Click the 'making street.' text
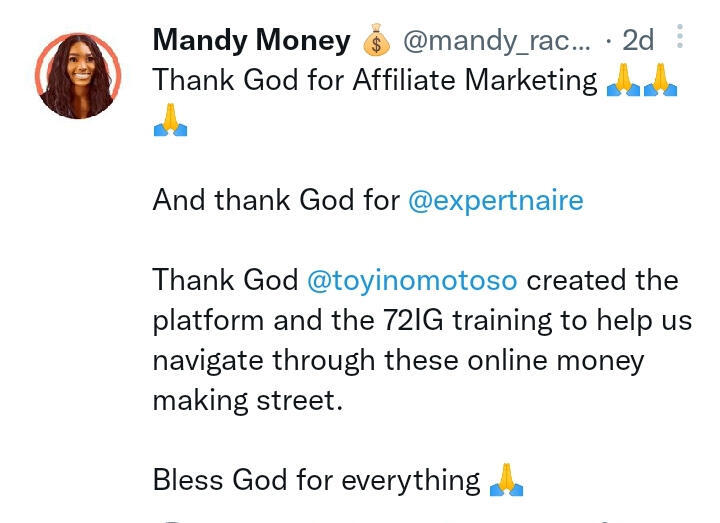Screen dimensions: 720x523 (x=247, y=400)
